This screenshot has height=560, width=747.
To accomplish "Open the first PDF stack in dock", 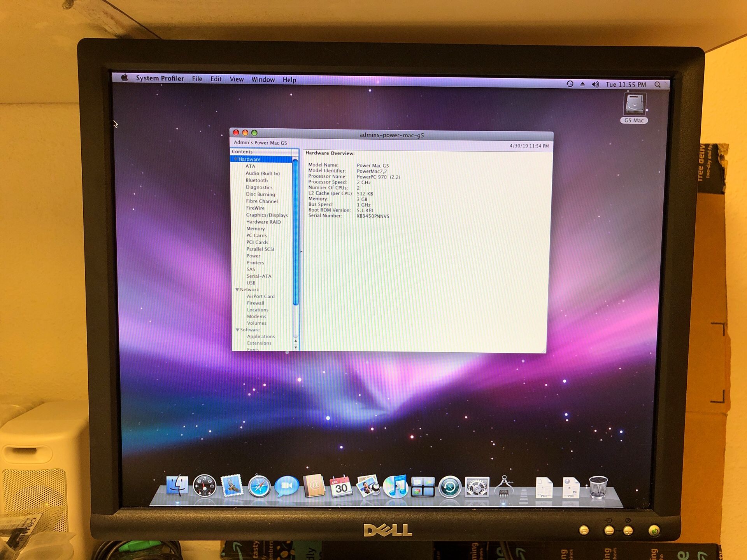I will 544,488.
